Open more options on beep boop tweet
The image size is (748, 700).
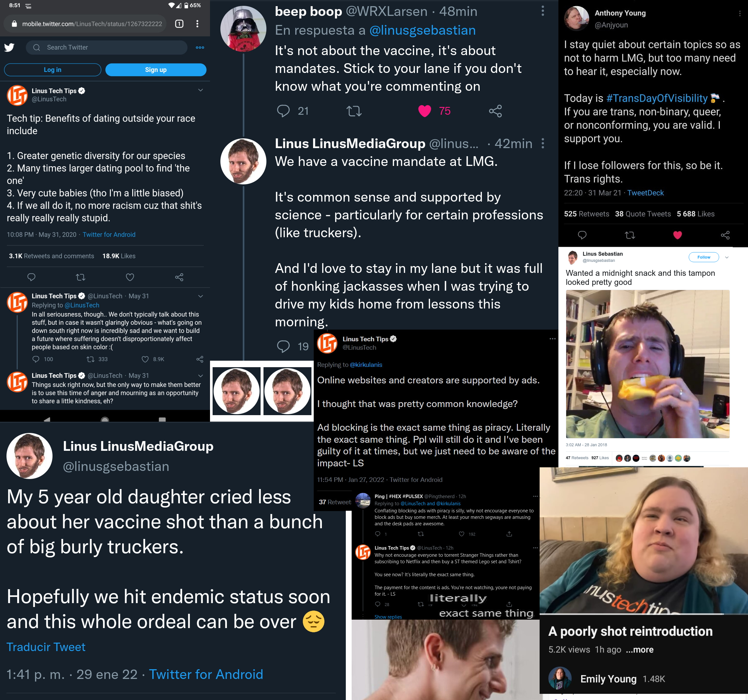[x=543, y=11]
